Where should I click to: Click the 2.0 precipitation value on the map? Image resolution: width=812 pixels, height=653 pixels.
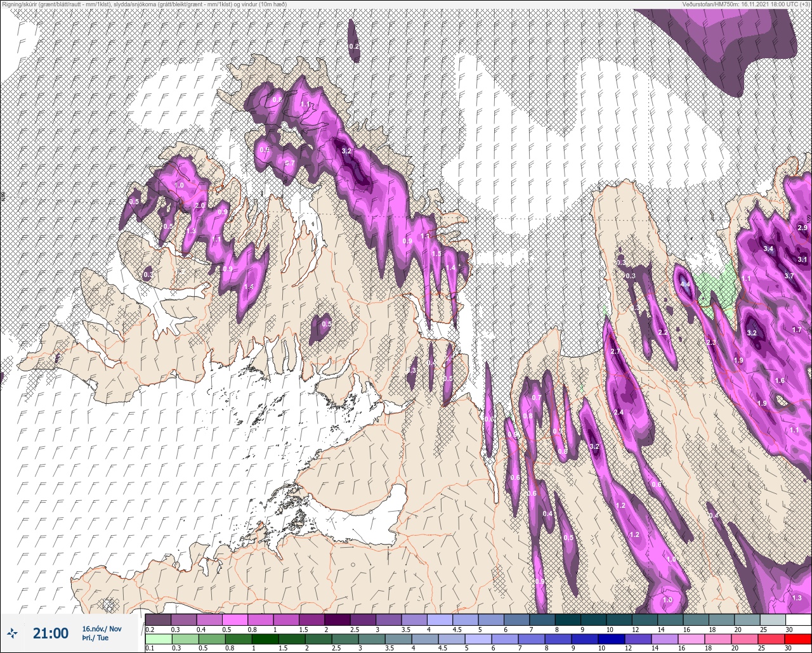(x=200, y=205)
